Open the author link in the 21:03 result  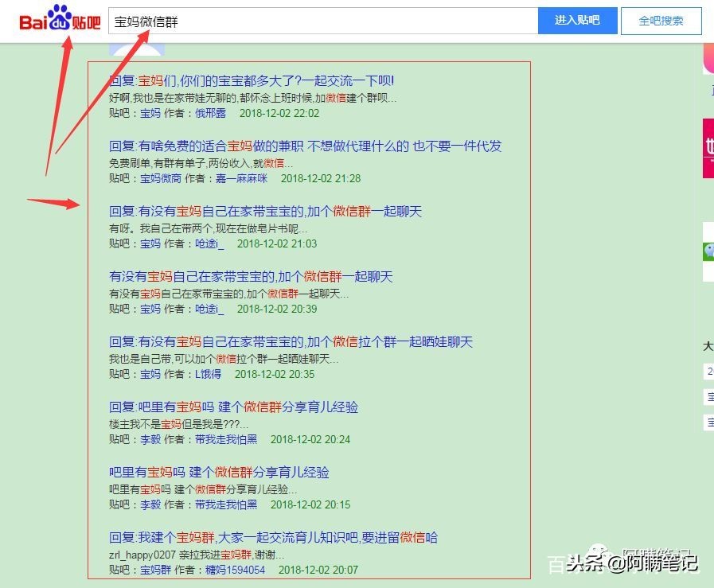click(x=209, y=243)
